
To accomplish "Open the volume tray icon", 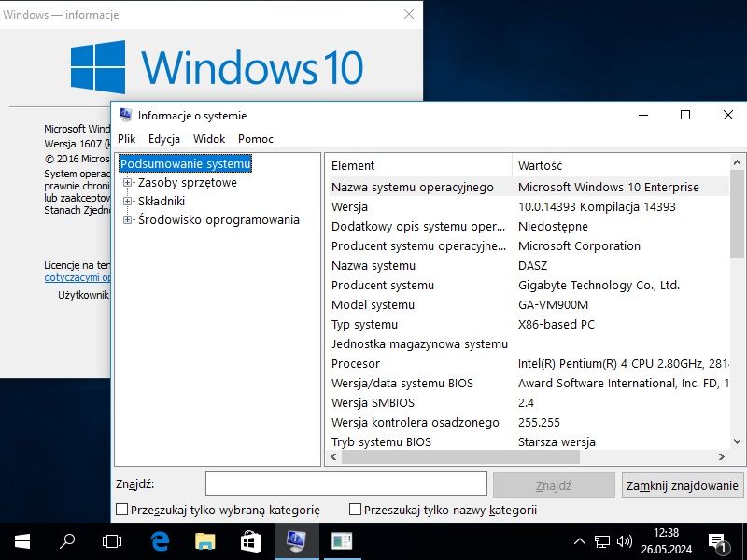I will [x=624, y=541].
